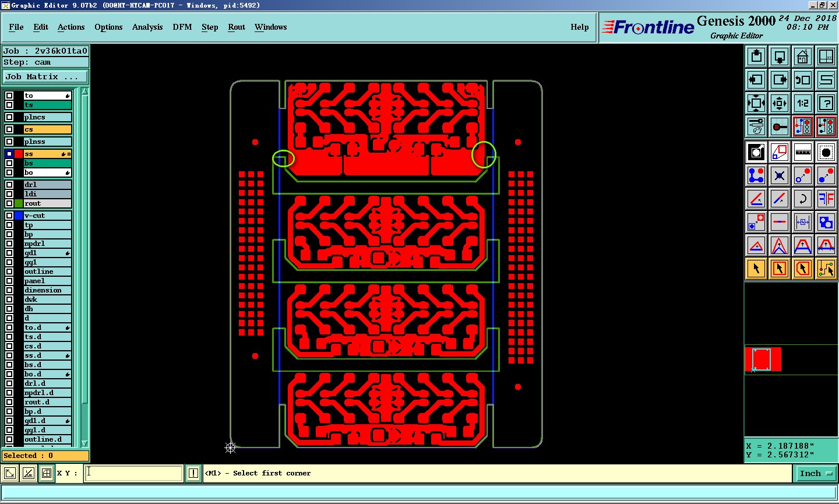Click the snap grid key icon
This screenshot has height=504, width=839.
(780, 126)
